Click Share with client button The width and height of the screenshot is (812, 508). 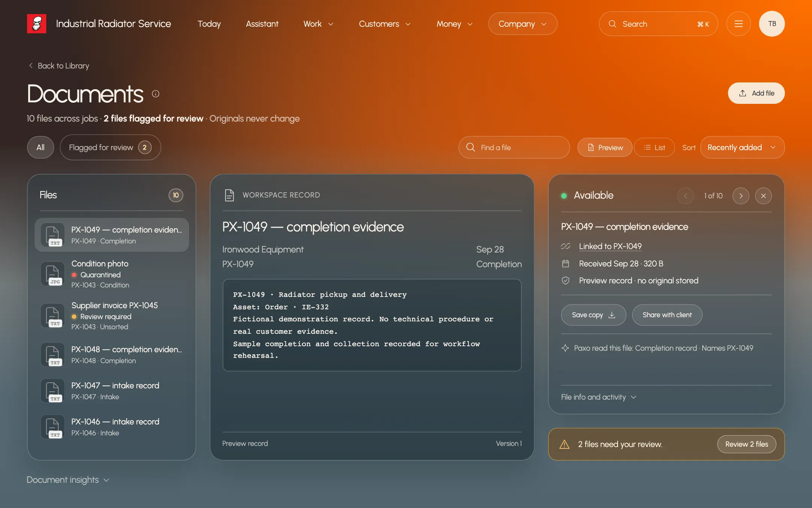coord(667,315)
